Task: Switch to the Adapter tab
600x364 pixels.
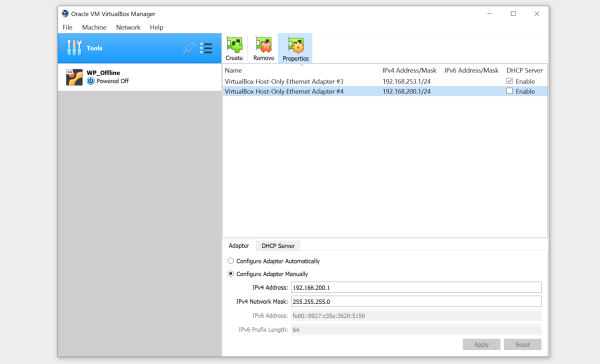Action: point(239,245)
